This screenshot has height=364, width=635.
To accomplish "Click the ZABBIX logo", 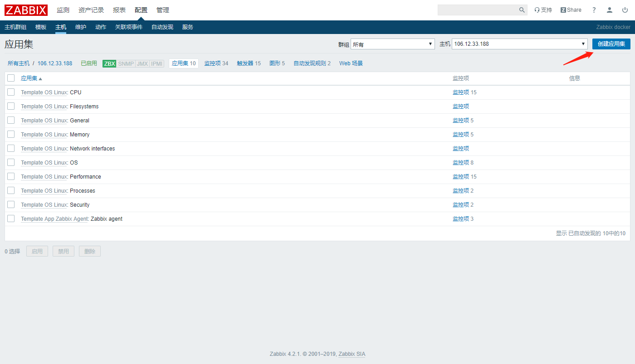I will pos(26,10).
